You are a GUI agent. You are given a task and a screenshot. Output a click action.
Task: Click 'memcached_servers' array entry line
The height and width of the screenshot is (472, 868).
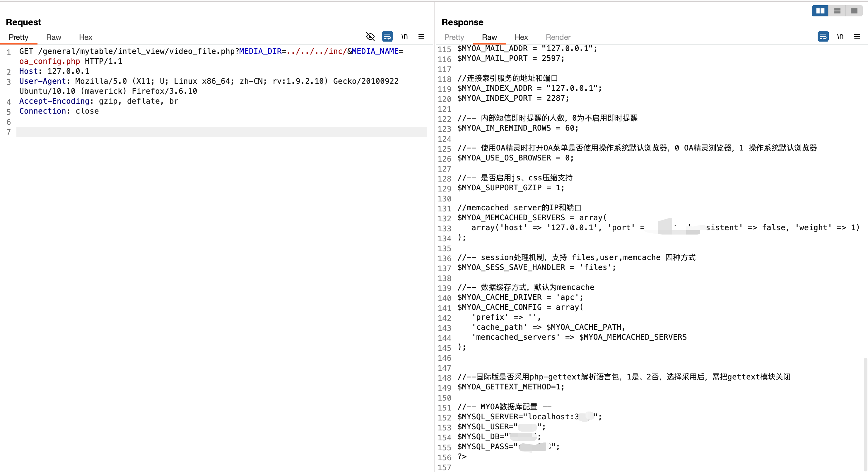pyautogui.click(x=579, y=337)
